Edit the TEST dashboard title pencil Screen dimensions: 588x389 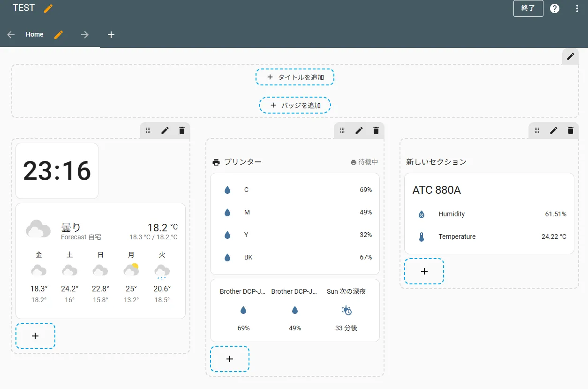[48, 8]
